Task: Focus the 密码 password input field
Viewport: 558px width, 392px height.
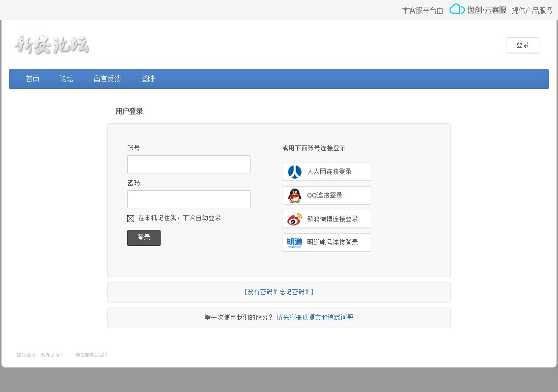Action: point(189,199)
